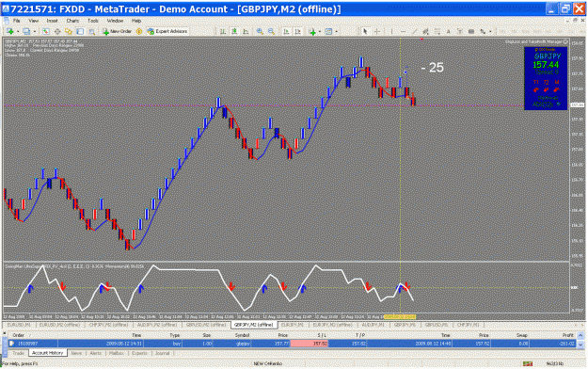Select the Equidistant Channel tool
Screen dimensions: 588x369
pyautogui.click(x=425, y=31)
